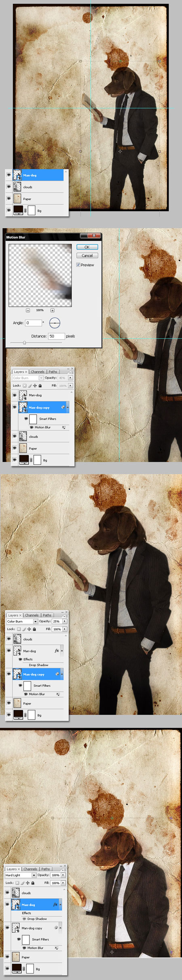Select the Paper layer thumbnail in the tab-less layer list
This screenshot has width=182, height=980.
(17, 199)
